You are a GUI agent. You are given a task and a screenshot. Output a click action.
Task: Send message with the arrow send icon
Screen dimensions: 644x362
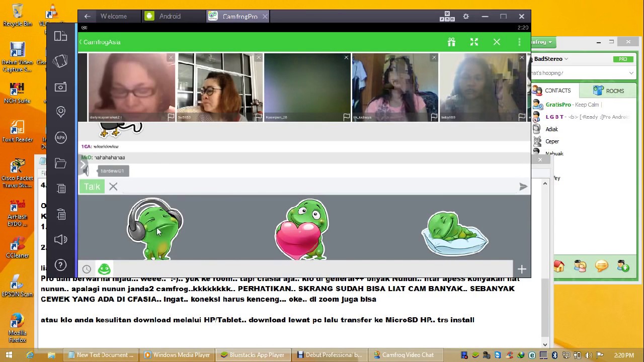tap(523, 187)
